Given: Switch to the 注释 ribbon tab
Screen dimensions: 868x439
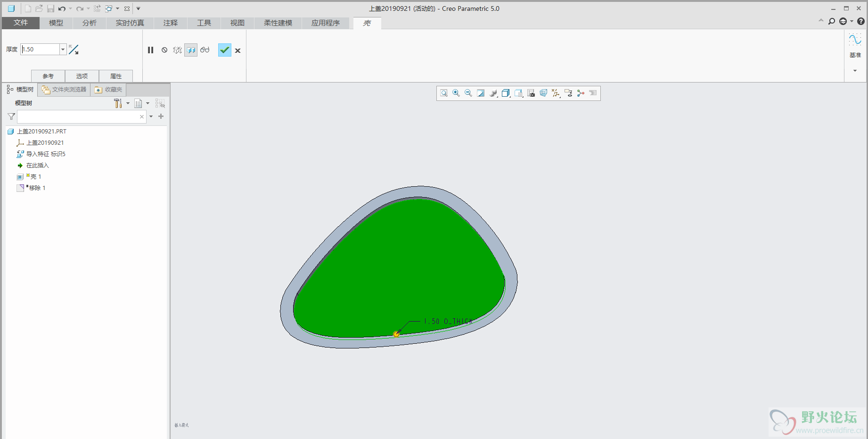Looking at the screenshot, I should tap(171, 23).
